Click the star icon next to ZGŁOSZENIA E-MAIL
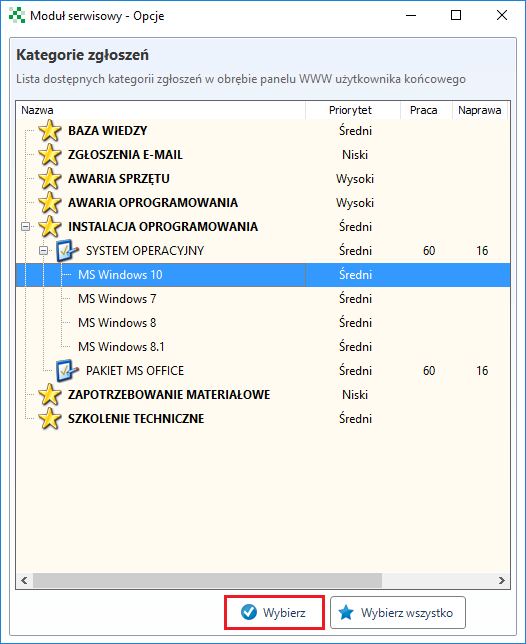Image resolution: width=526 pixels, height=644 pixels. (50, 155)
